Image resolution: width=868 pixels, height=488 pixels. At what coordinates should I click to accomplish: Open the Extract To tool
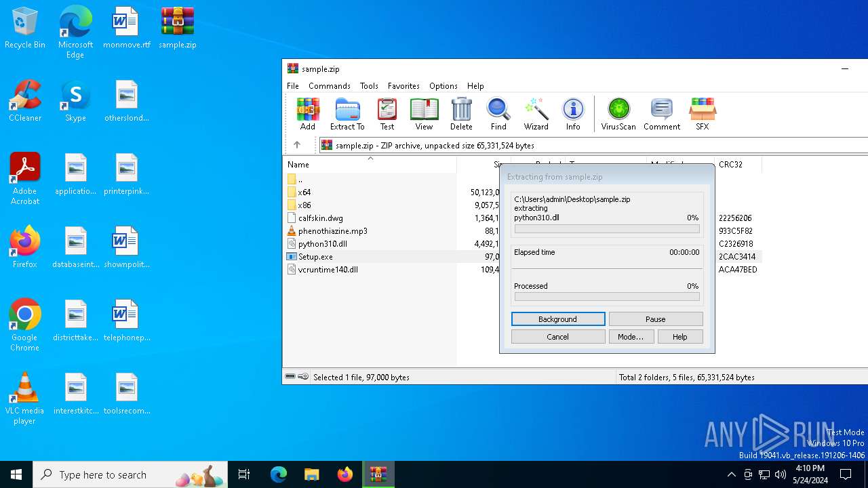pos(347,114)
